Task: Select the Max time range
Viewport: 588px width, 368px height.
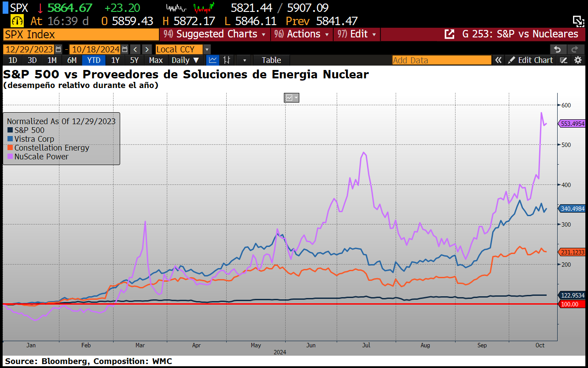Action: (x=156, y=60)
